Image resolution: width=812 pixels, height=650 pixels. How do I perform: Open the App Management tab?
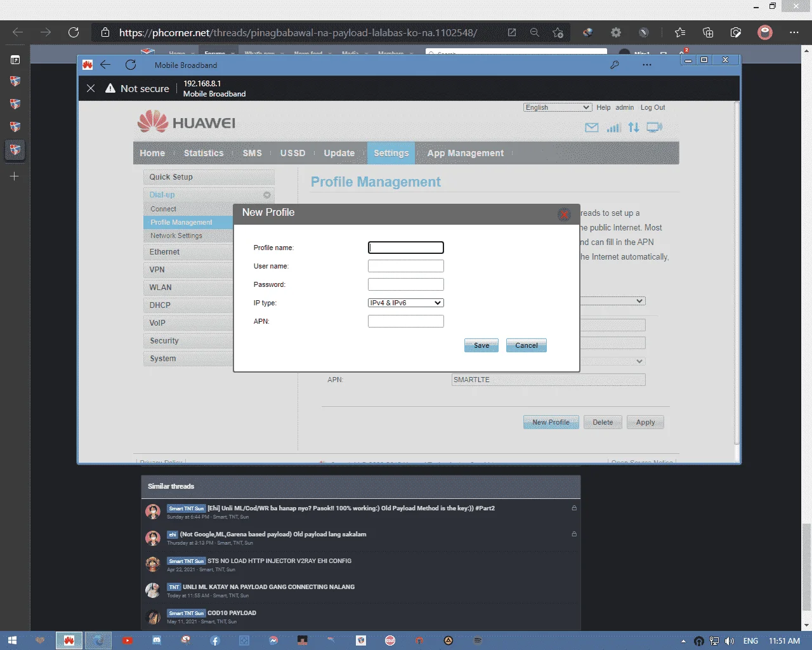pyautogui.click(x=466, y=153)
